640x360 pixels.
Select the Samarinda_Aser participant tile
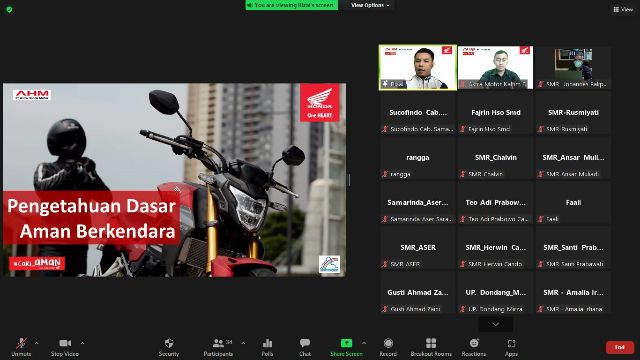(418, 203)
